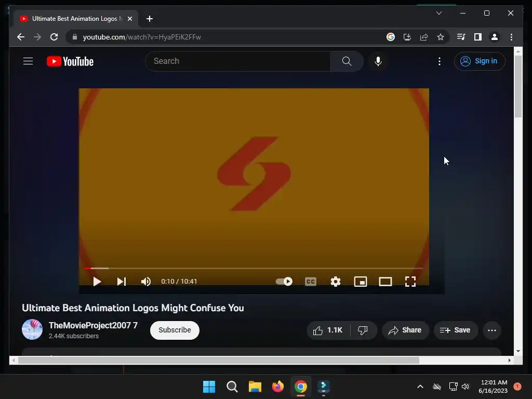Open notification badge in system tray

(x=517, y=387)
